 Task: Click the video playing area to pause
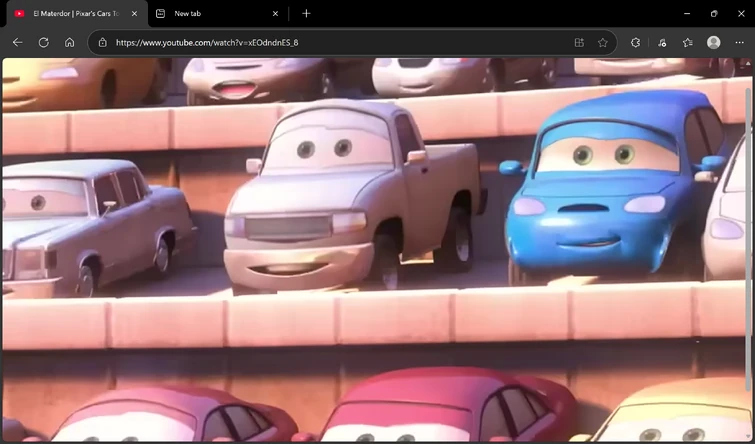tap(374, 249)
